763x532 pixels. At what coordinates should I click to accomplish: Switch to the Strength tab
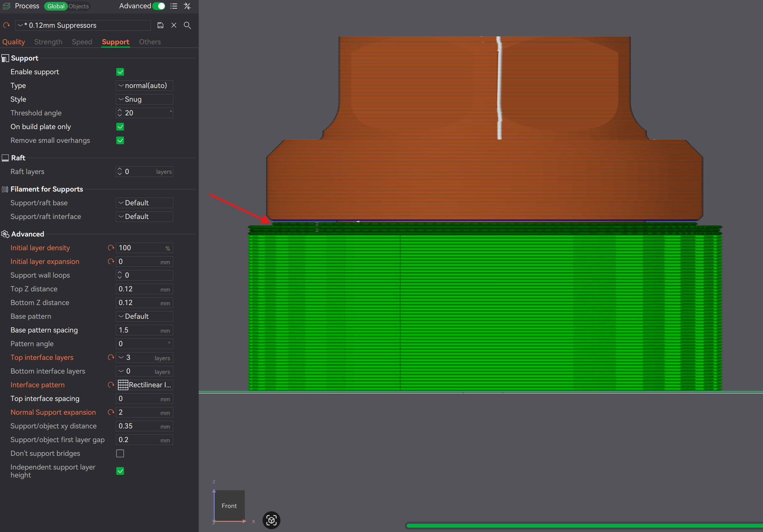pyautogui.click(x=48, y=42)
